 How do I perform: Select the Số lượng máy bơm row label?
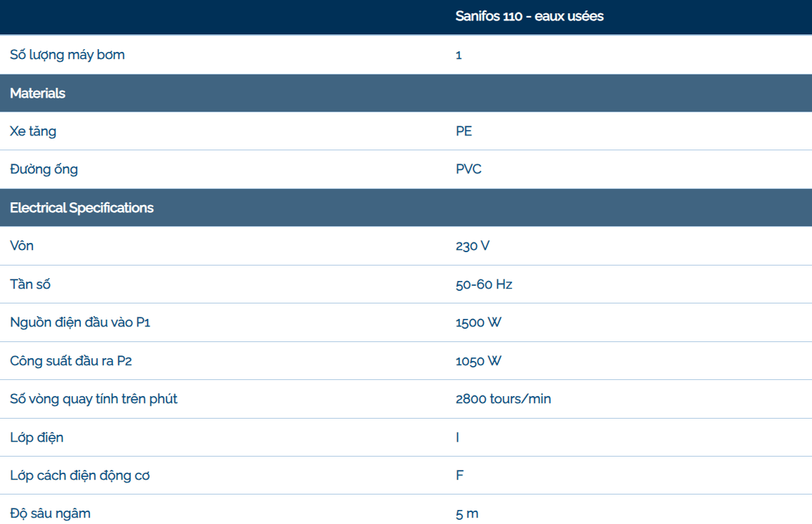67,55
